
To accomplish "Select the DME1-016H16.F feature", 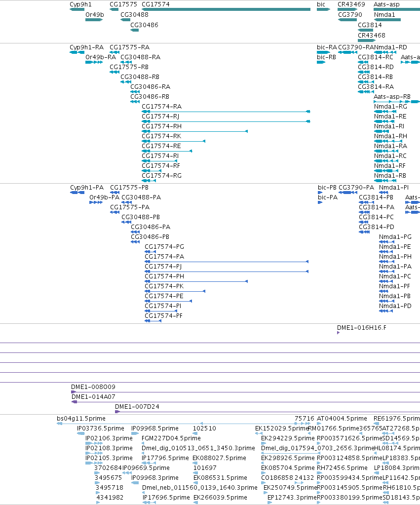I will 362,328.
